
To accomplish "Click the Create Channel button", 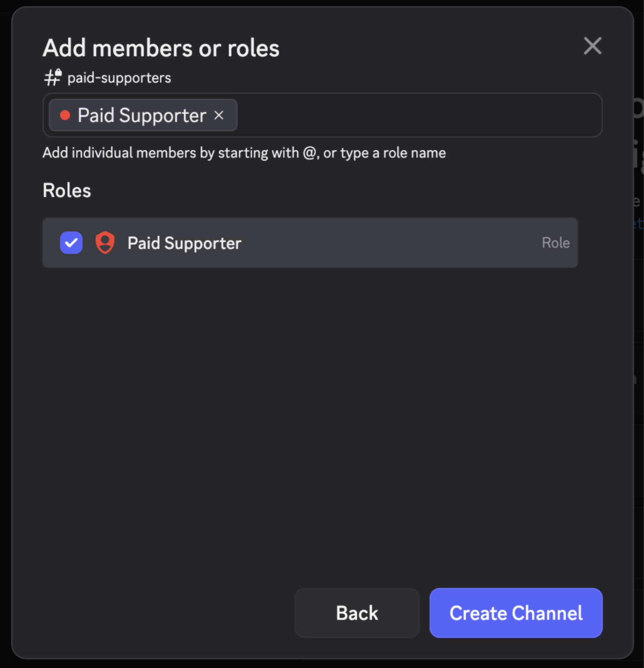I will [515, 613].
